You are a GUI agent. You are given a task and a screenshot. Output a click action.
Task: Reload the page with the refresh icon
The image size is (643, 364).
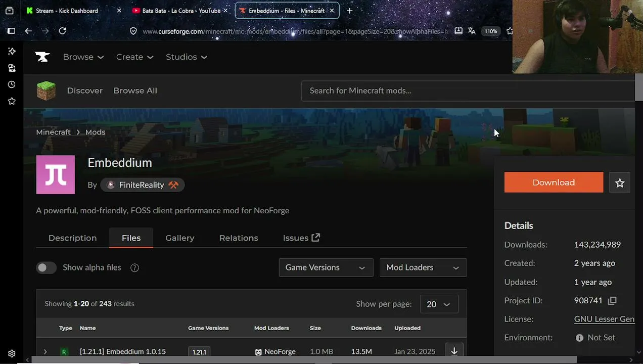click(x=62, y=31)
